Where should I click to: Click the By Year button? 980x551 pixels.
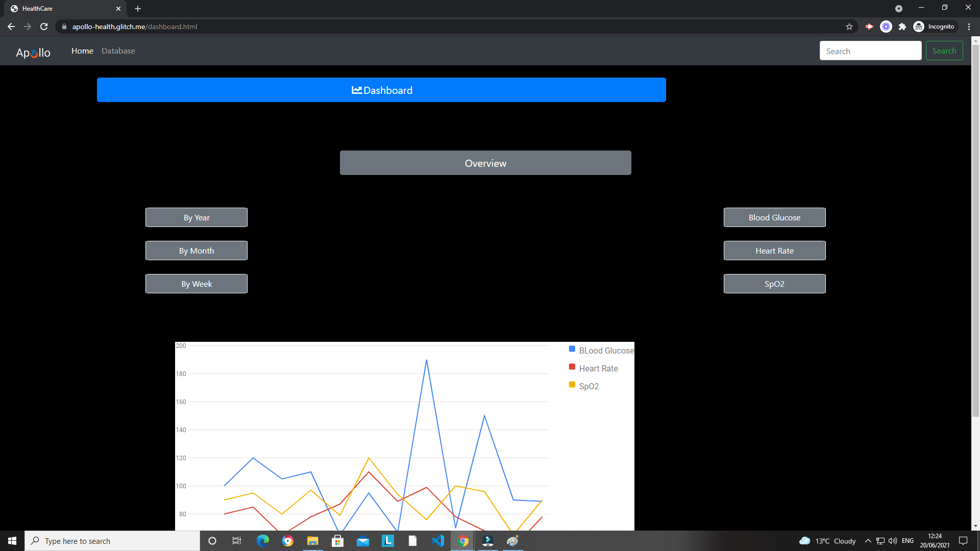[x=197, y=217]
